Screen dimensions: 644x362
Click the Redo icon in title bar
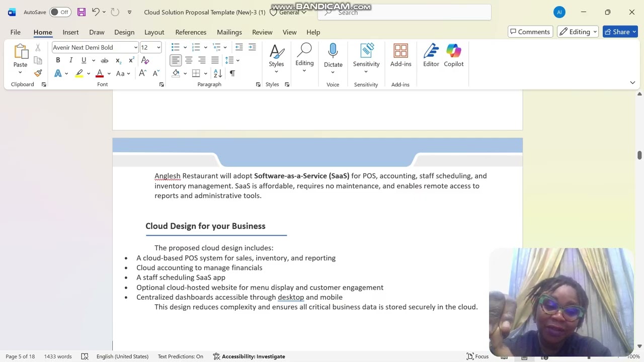point(115,12)
